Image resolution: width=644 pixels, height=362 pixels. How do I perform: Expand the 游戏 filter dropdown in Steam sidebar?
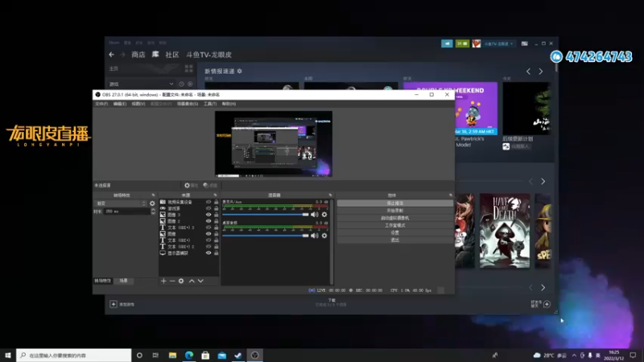coord(171,84)
